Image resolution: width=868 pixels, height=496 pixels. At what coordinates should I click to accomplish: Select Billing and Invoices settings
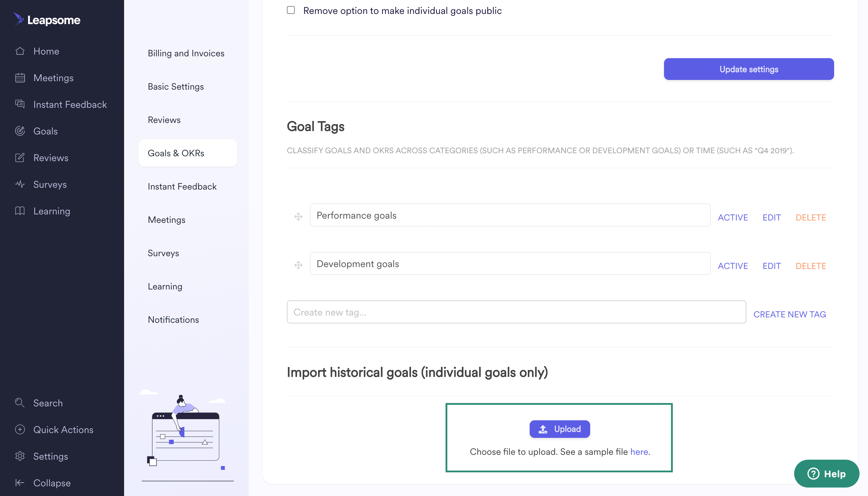point(186,53)
